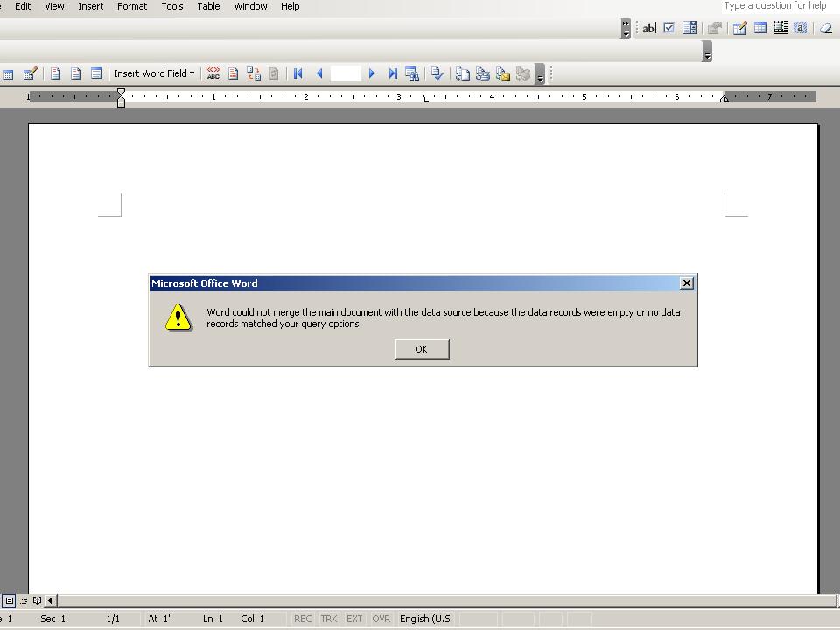The image size is (840, 630).
Task: Toggle TRK track changes indicator
Action: tap(329, 619)
